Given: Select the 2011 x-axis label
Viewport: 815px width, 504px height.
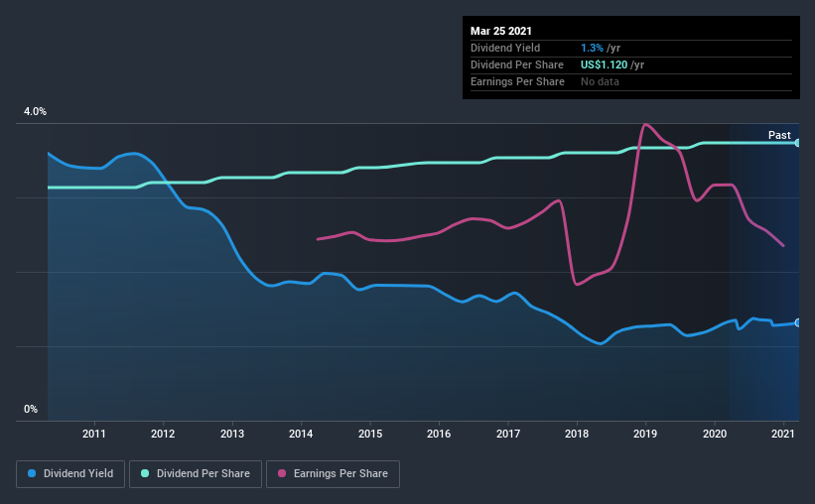Looking at the screenshot, I should [x=94, y=434].
